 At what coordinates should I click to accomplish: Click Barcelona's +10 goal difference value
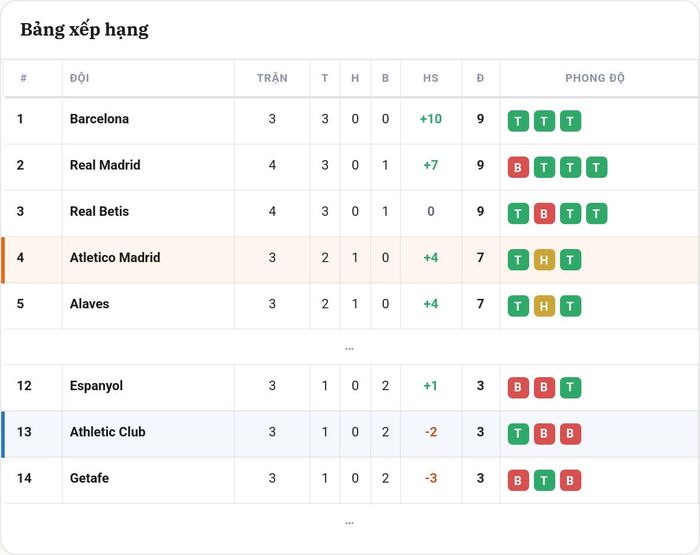430,119
